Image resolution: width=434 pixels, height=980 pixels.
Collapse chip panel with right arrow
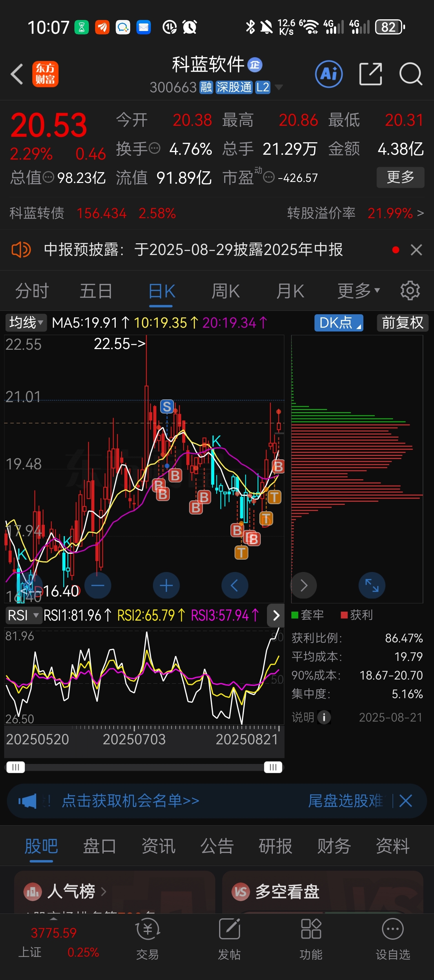click(x=303, y=585)
